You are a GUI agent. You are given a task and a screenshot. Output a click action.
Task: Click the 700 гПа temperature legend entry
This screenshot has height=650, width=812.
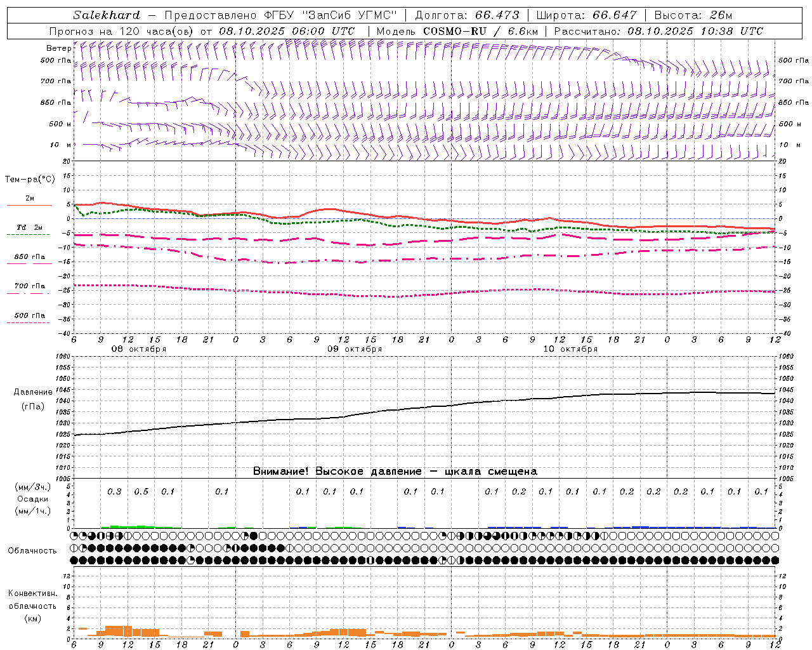30,286
